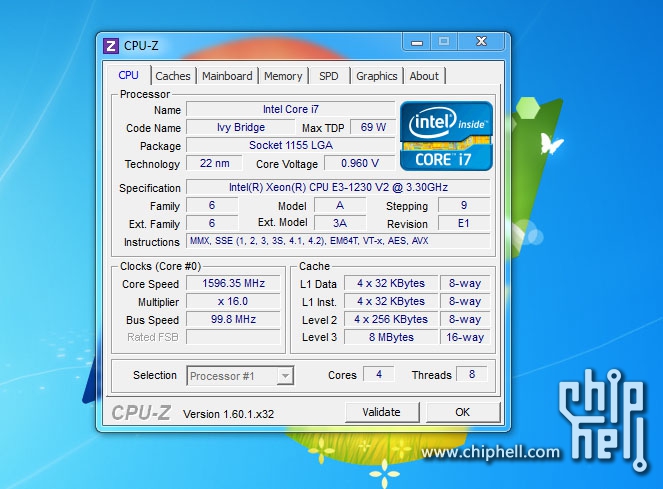Screen dimensions: 663x489
Task: Click the Core Speed value '1596.35 MHz'
Action: pyautogui.click(x=233, y=283)
